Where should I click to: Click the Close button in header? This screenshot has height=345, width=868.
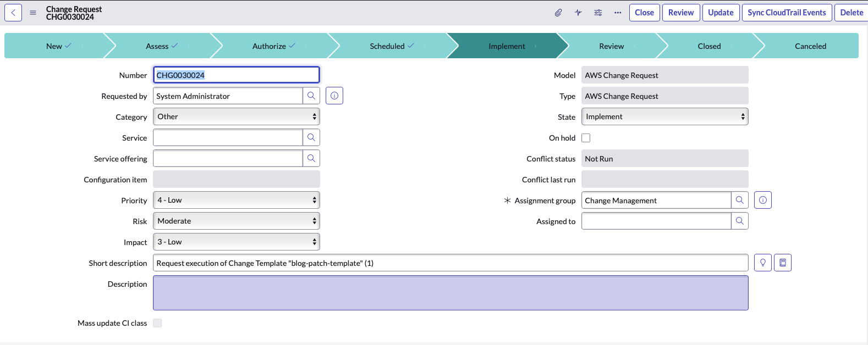coord(645,13)
